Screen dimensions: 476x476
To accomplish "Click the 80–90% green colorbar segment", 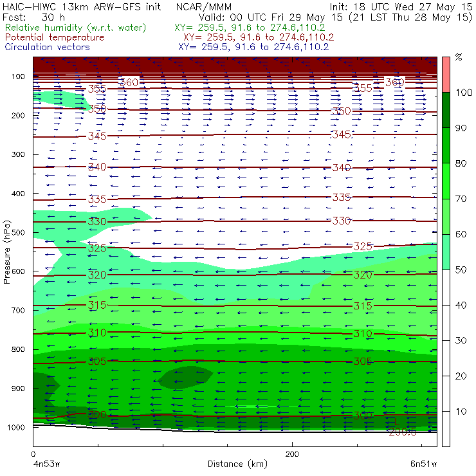I will (x=446, y=145).
